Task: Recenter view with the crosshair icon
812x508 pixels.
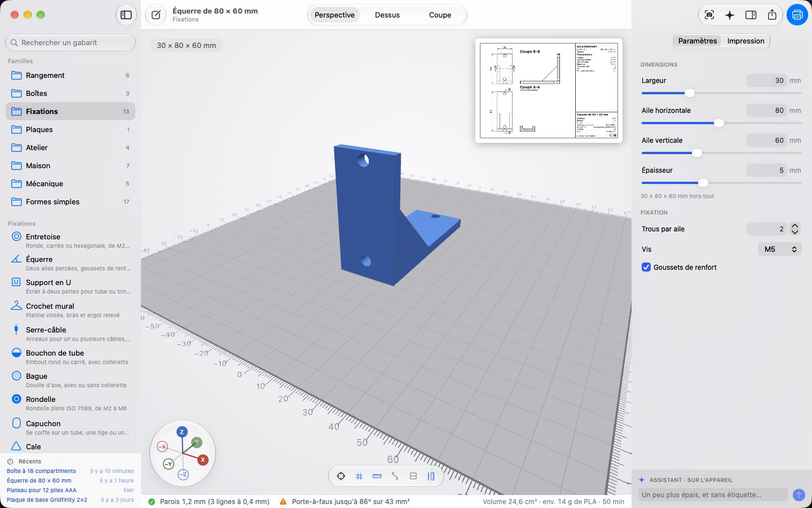Action: [x=341, y=476]
